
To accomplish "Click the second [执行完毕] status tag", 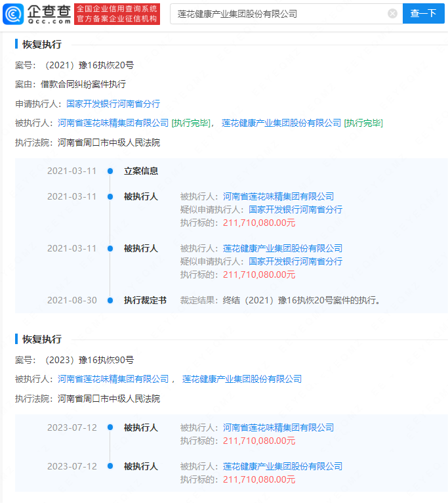I will (x=363, y=123).
